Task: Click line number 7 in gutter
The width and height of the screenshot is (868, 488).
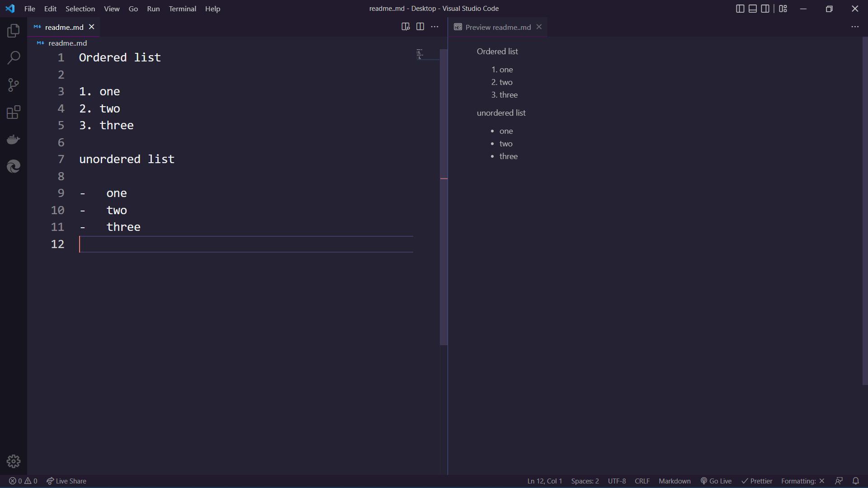Action: (61, 160)
